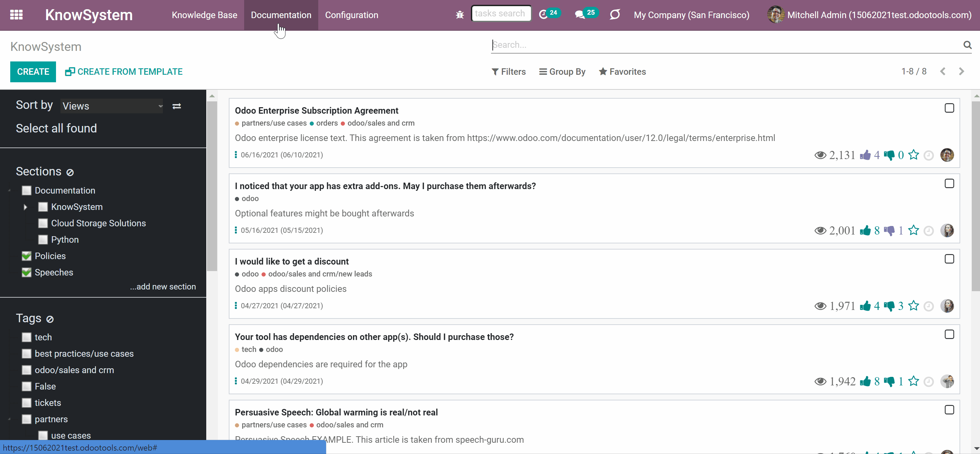Open the Sort by Views dropdown
Image resolution: width=980 pixels, height=454 pixels.
(x=112, y=106)
